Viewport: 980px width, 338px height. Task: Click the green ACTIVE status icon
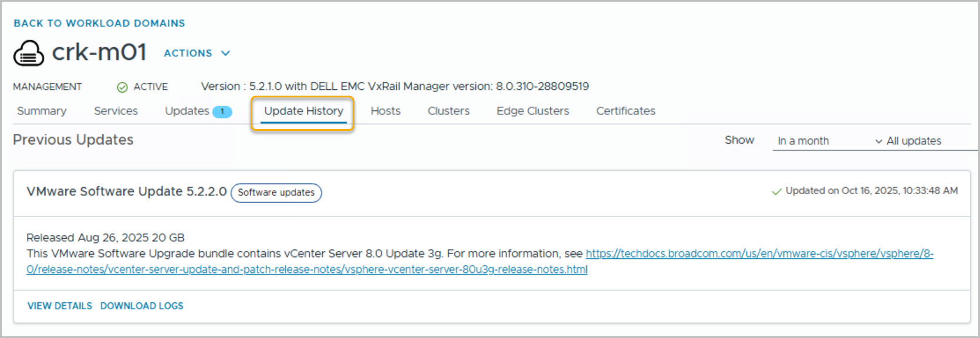pos(122,87)
